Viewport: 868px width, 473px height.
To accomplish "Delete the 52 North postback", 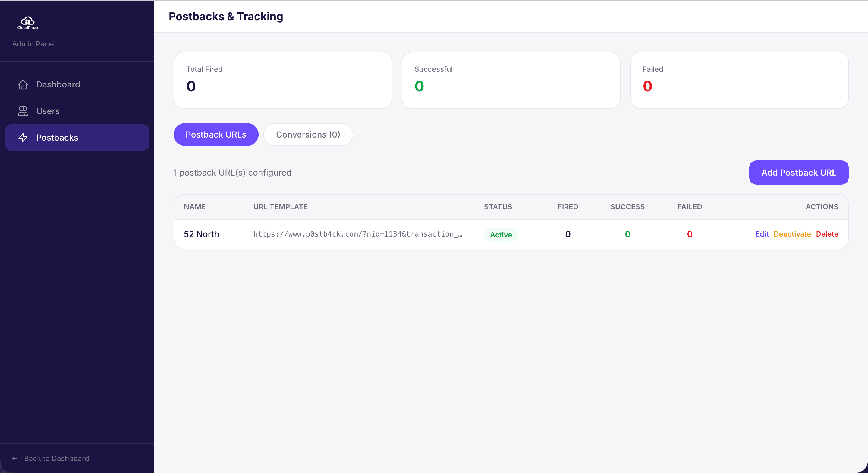I will point(827,234).
